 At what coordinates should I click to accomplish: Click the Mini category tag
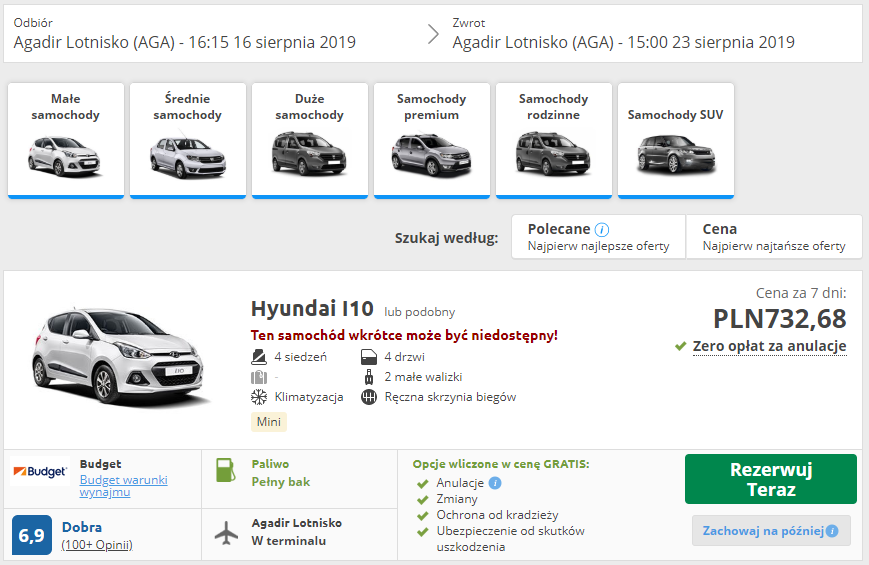269,422
